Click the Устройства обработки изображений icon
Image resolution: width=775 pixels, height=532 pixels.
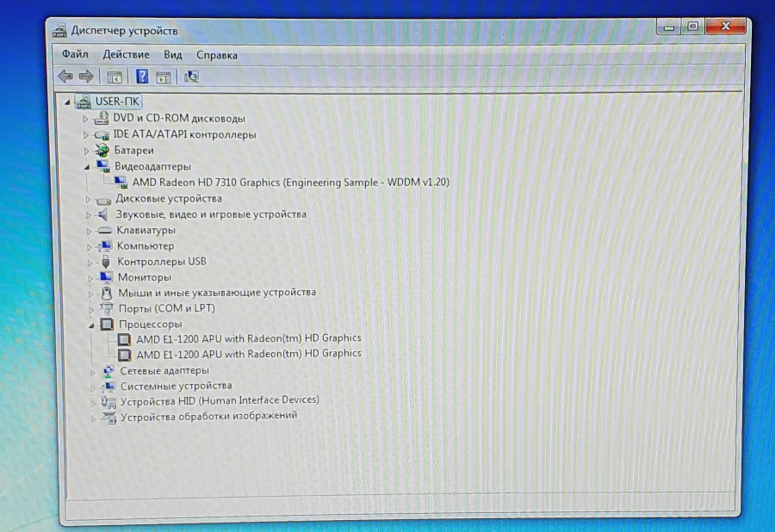(108, 418)
